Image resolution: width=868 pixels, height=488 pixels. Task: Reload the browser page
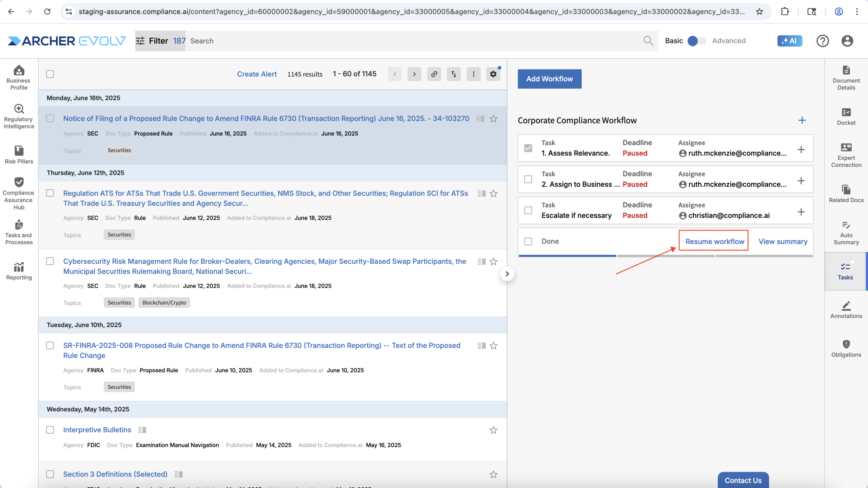click(x=47, y=12)
